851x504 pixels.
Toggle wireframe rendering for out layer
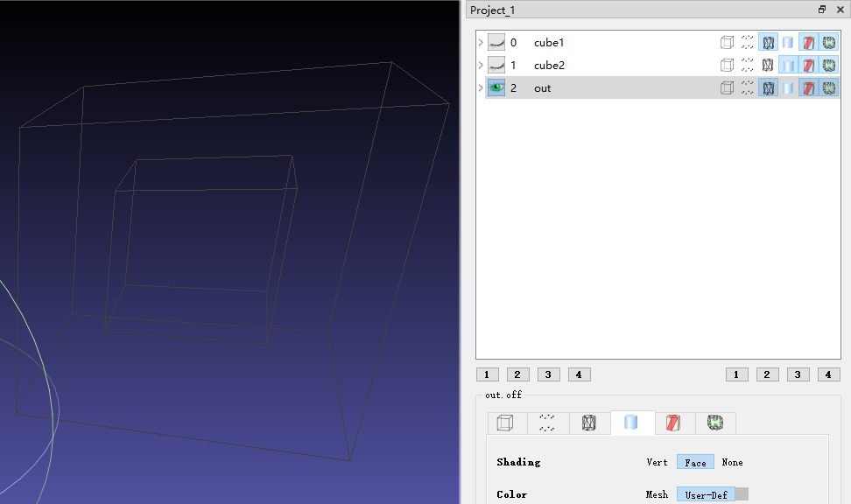tap(768, 87)
